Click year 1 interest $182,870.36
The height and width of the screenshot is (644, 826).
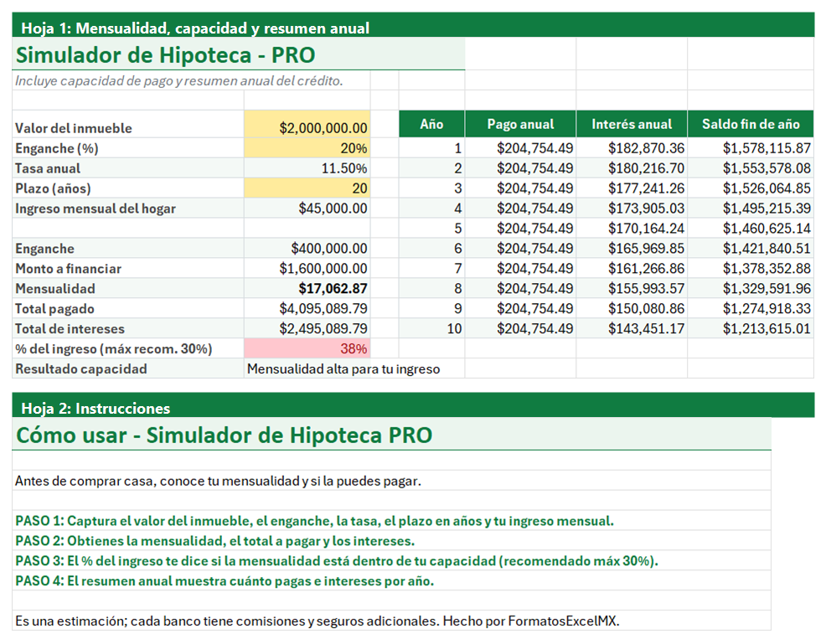click(x=632, y=148)
